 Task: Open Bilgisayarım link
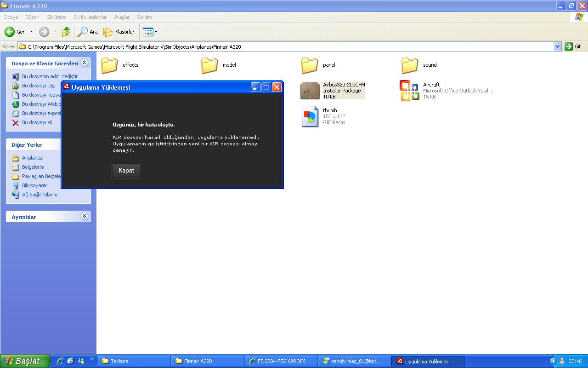pos(34,185)
